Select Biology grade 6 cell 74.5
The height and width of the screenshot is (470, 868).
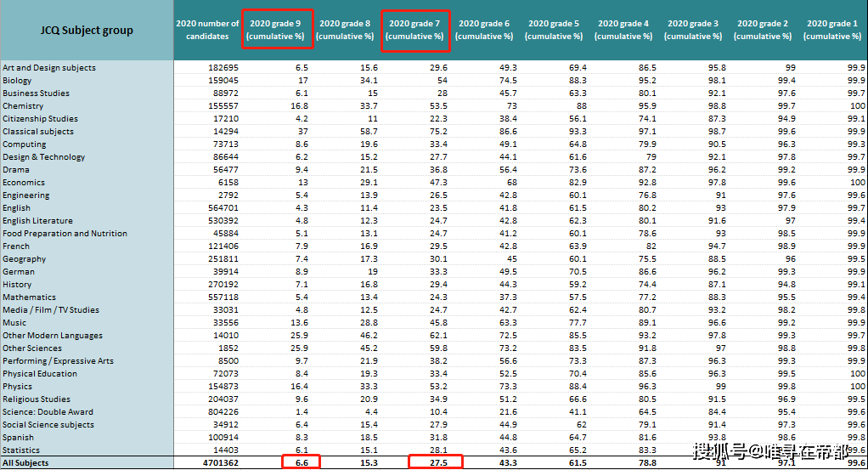click(508, 81)
